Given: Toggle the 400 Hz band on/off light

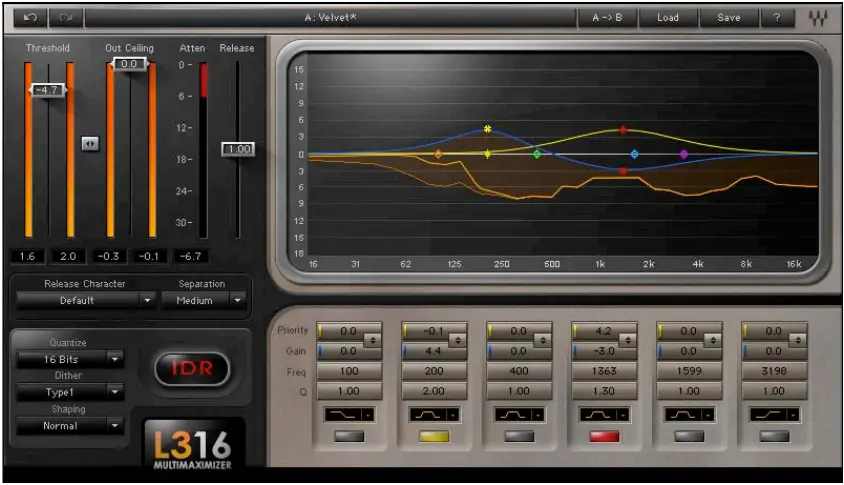Looking at the screenshot, I should pyautogui.click(x=519, y=436).
